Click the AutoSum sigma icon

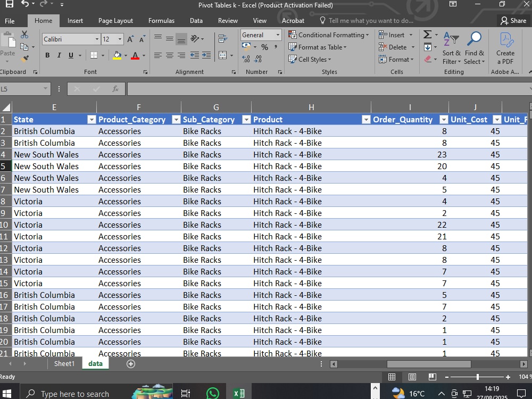pyautogui.click(x=428, y=34)
